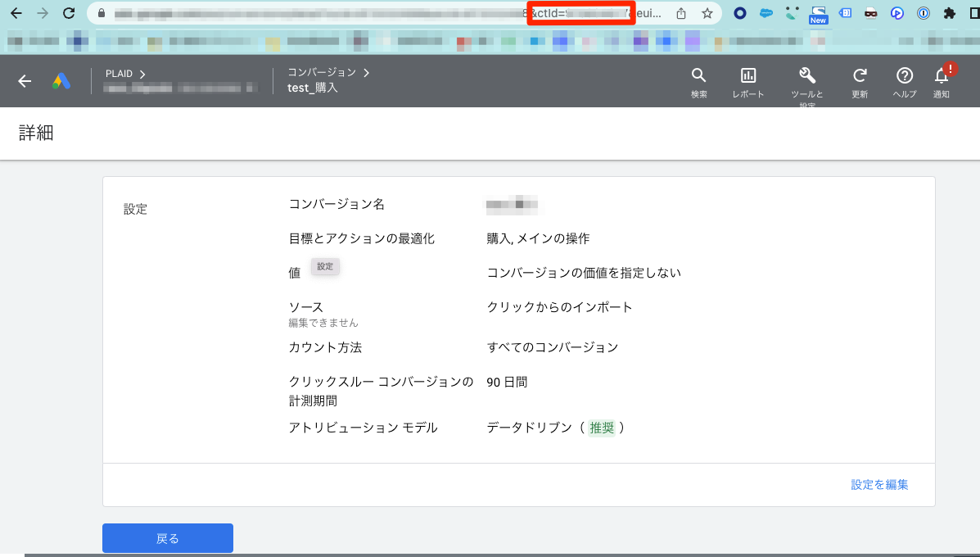Viewport: 980px width, 557px height.
Task: Click the Google Ads back arrow
Action: point(25,80)
